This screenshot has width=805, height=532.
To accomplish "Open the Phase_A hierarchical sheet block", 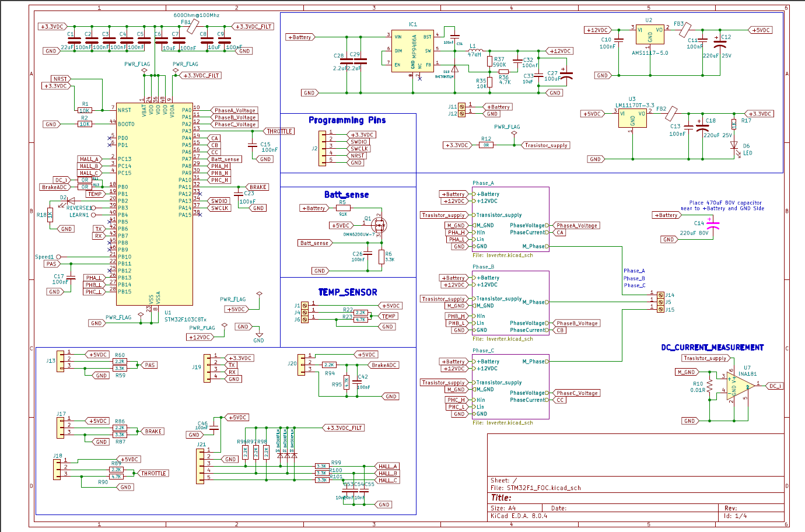I will point(510,219).
